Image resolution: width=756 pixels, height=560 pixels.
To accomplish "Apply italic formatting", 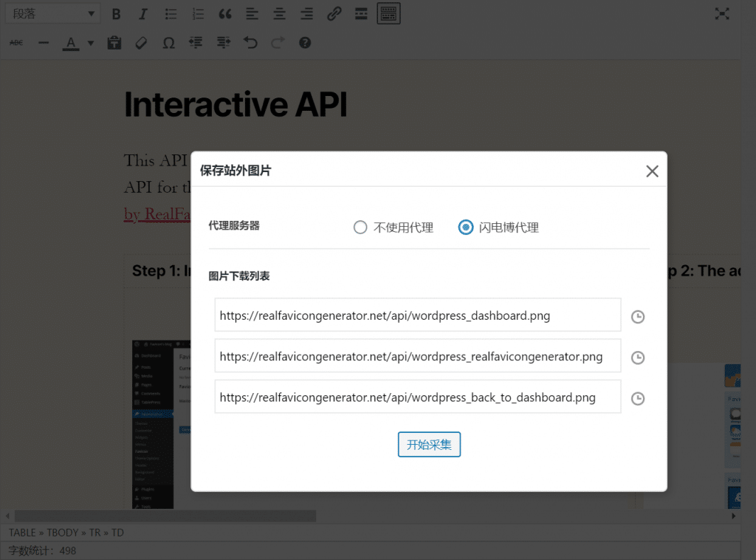I will coord(142,13).
